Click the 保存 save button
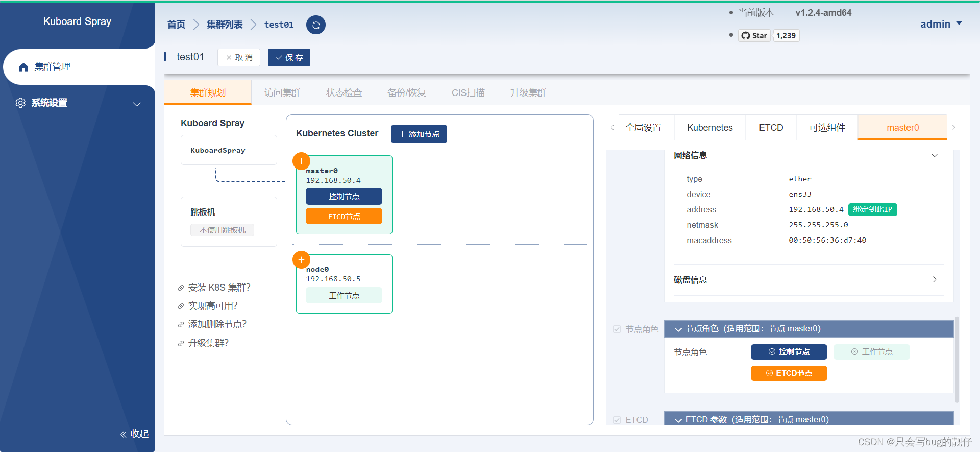Screen dimensions: 980x452 (289, 58)
